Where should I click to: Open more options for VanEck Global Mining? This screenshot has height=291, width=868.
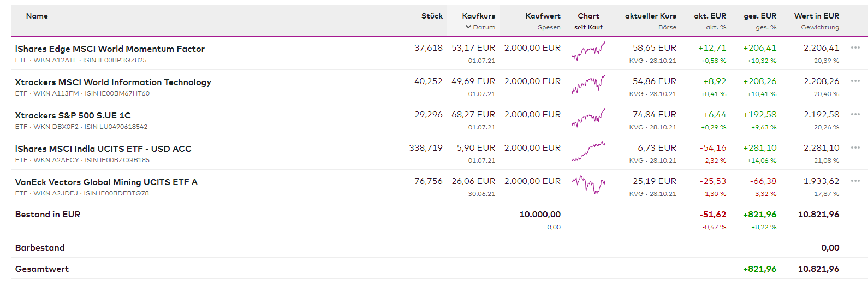click(x=855, y=181)
